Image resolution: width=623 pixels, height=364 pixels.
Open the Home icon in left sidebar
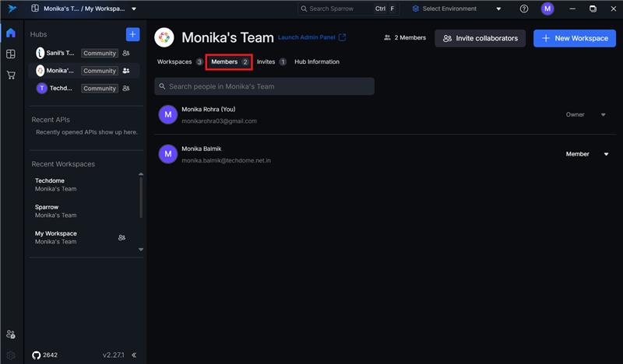tap(11, 33)
